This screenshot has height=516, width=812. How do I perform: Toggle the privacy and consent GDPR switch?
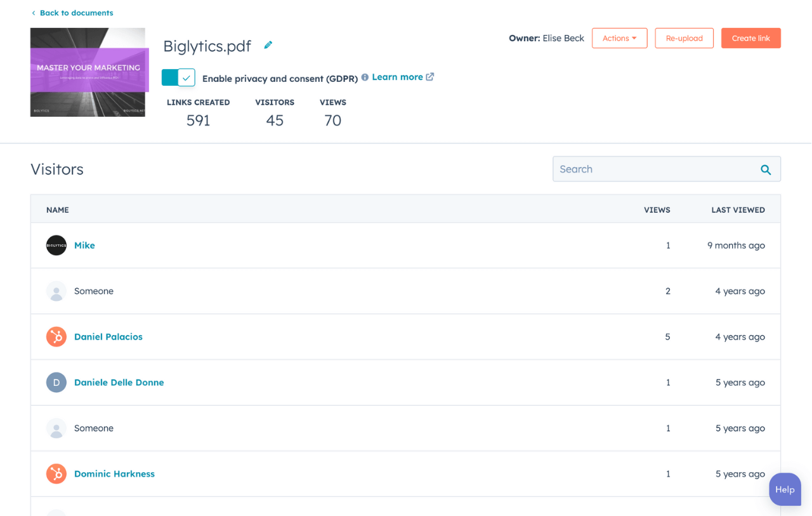pyautogui.click(x=178, y=77)
